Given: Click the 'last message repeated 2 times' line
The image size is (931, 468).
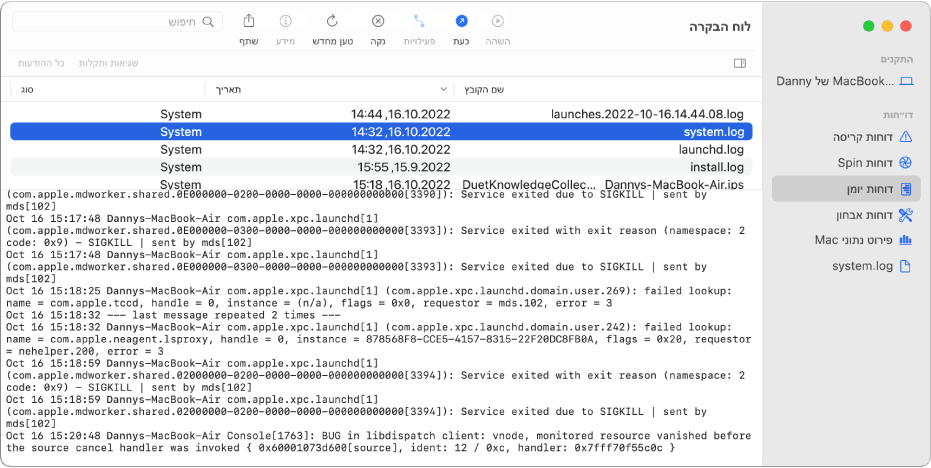Looking at the screenshot, I should (x=173, y=315).
